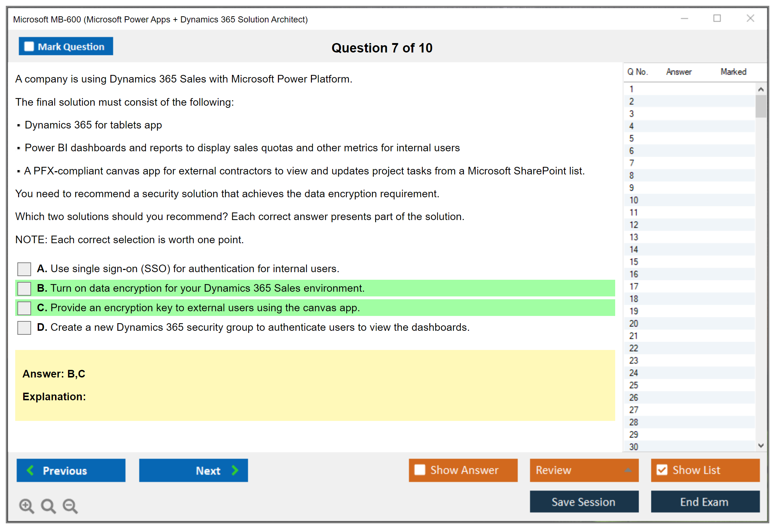
Task: Click the Save Session button
Action: (x=584, y=502)
